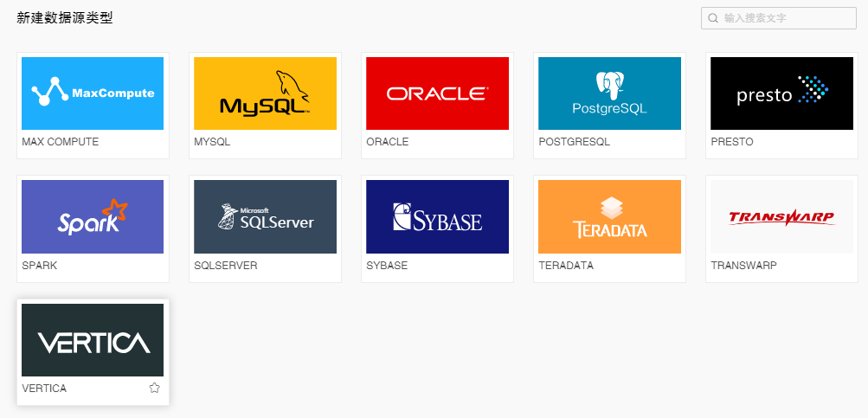Select the PostgreSQL elephant logo
Screen dimensions: 868x418
609,93
